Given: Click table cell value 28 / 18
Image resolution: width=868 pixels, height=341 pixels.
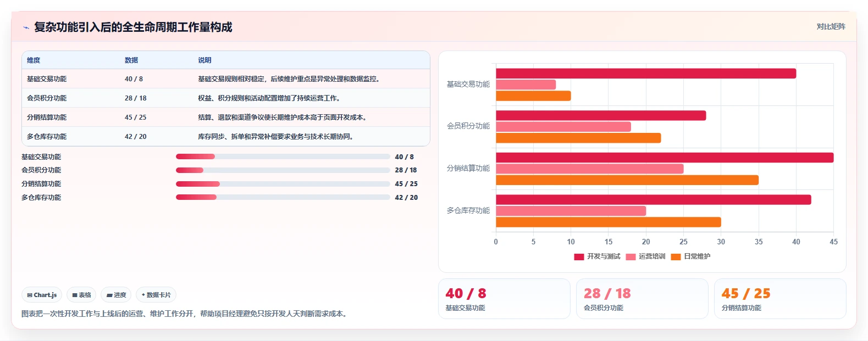Looking at the screenshot, I should click(x=136, y=98).
